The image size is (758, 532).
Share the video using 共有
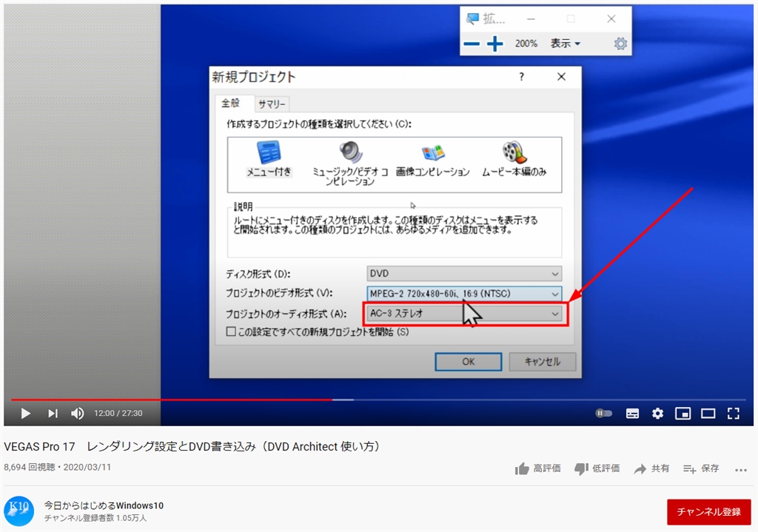(651, 468)
